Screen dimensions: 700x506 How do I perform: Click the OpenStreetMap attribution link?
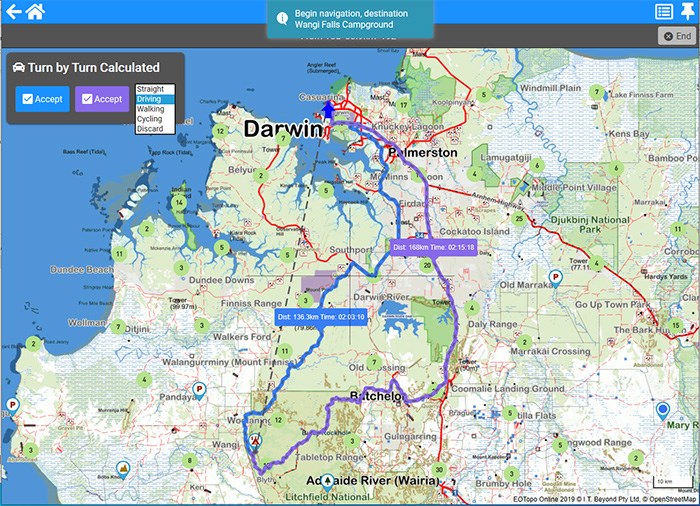661,498
